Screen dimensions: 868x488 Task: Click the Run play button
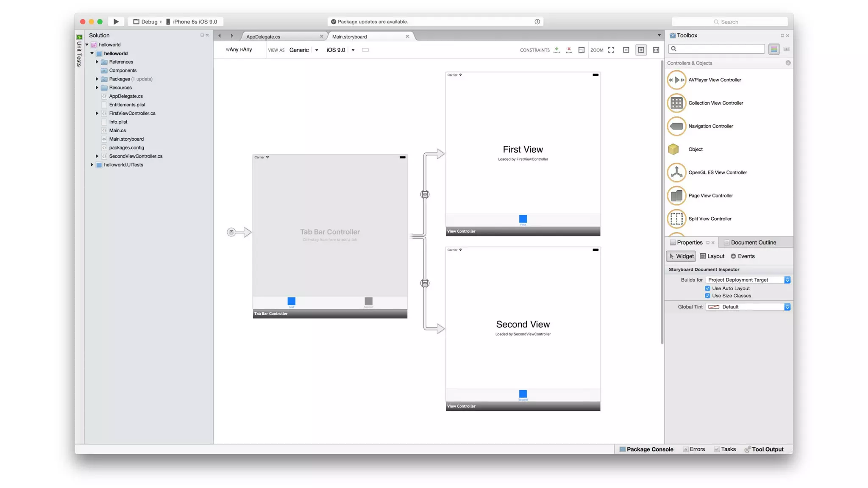pyautogui.click(x=116, y=22)
